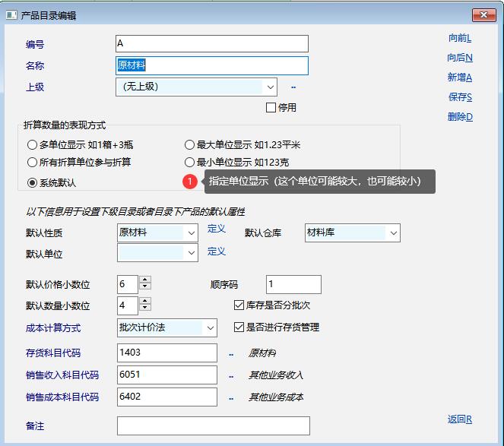Toggle the 库存是否分批次 checkbox
This screenshot has height=446, width=504.
tap(239, 305)
